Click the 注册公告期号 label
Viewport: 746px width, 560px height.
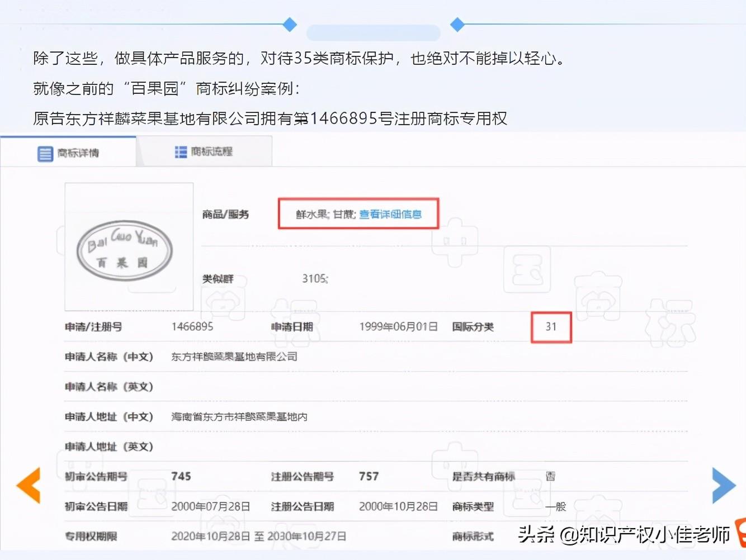tap(303, 476)
